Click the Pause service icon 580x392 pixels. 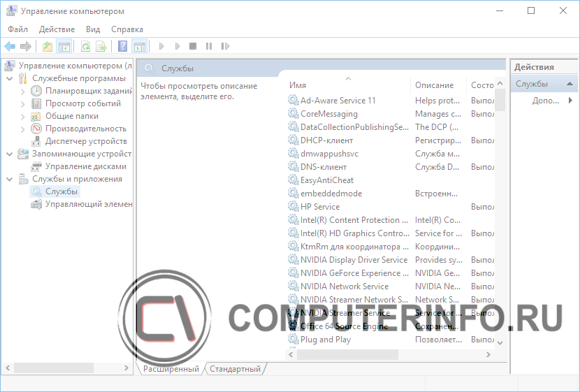click(209, 46)
